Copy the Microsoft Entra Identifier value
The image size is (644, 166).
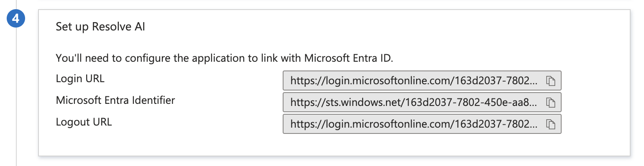coord(550,102)
